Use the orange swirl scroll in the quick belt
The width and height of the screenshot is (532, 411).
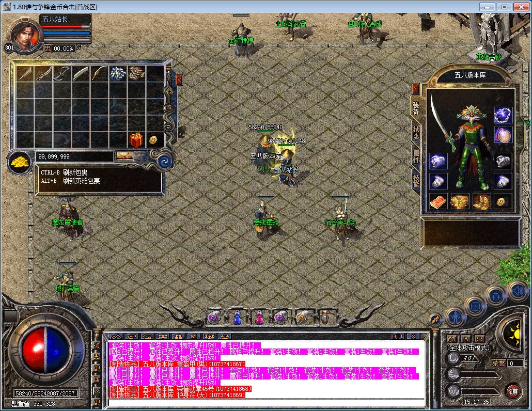click(x=302, y=318)
